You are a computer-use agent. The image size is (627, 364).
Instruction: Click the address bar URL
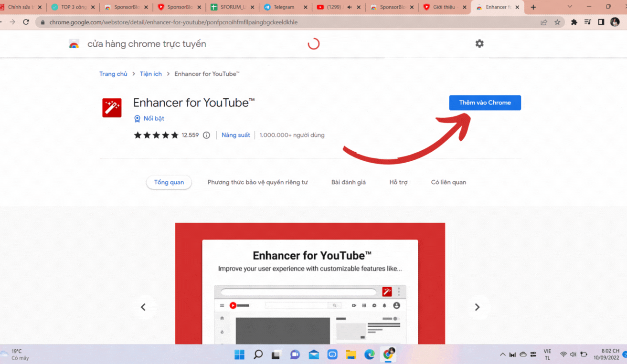[x=173, y=22]
